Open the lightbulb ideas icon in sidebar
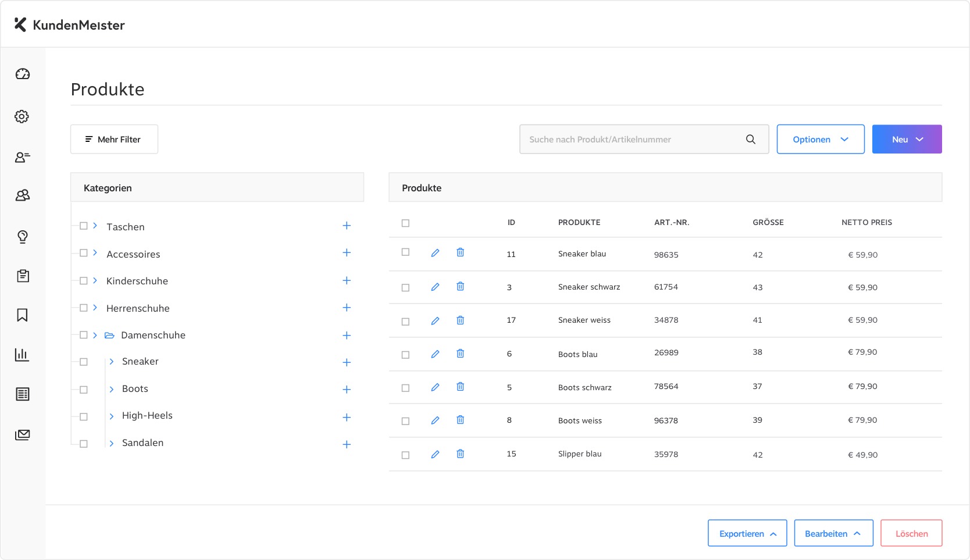The width and height of the screenshot is (970, 560). [23, 237]
